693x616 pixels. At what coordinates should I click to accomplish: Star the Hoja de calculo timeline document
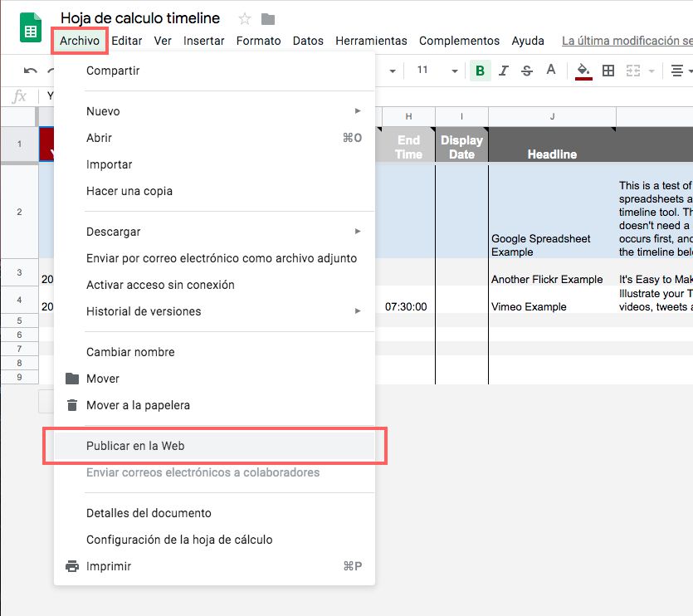tap(244, 19)
